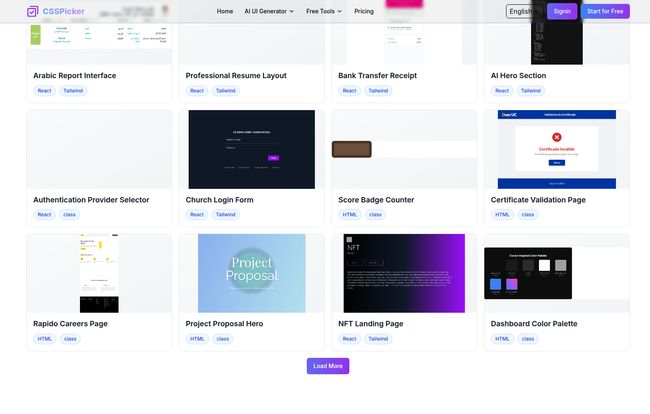Image resolution: width=650 pixels, height=414 pixels.
Task: Open the Dashboard Color Palette title
Action: [534, 324]
